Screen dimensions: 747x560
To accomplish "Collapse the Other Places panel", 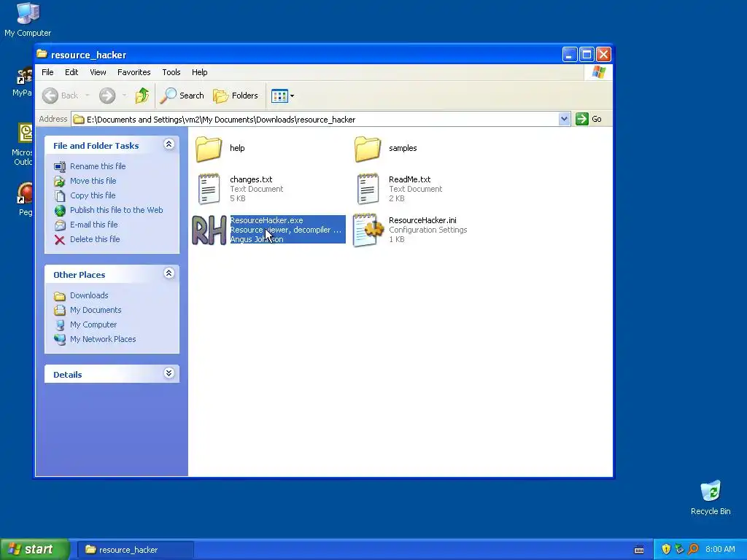I will click(x=169, y=273).
